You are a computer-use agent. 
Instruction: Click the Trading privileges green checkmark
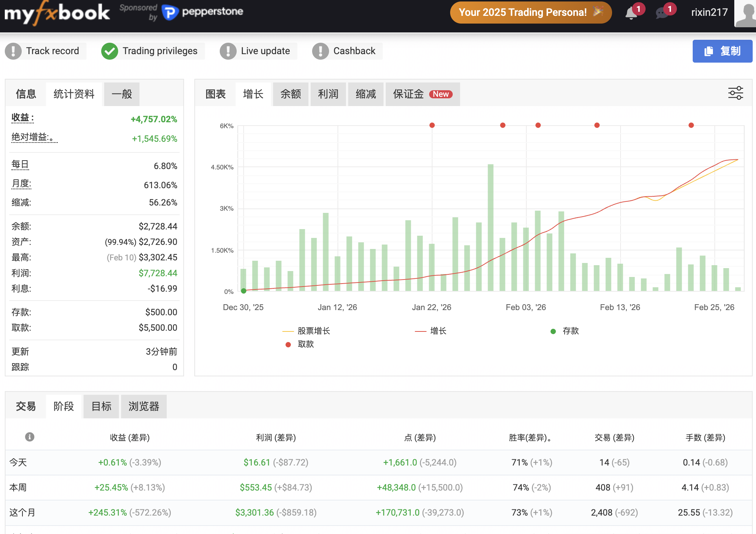click(109, 51)
